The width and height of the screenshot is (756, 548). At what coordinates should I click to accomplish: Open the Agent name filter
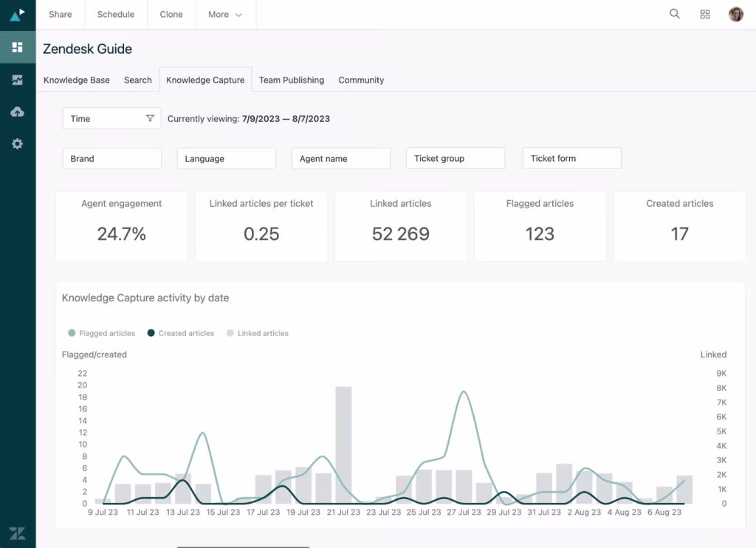click(x=341, y=158)
